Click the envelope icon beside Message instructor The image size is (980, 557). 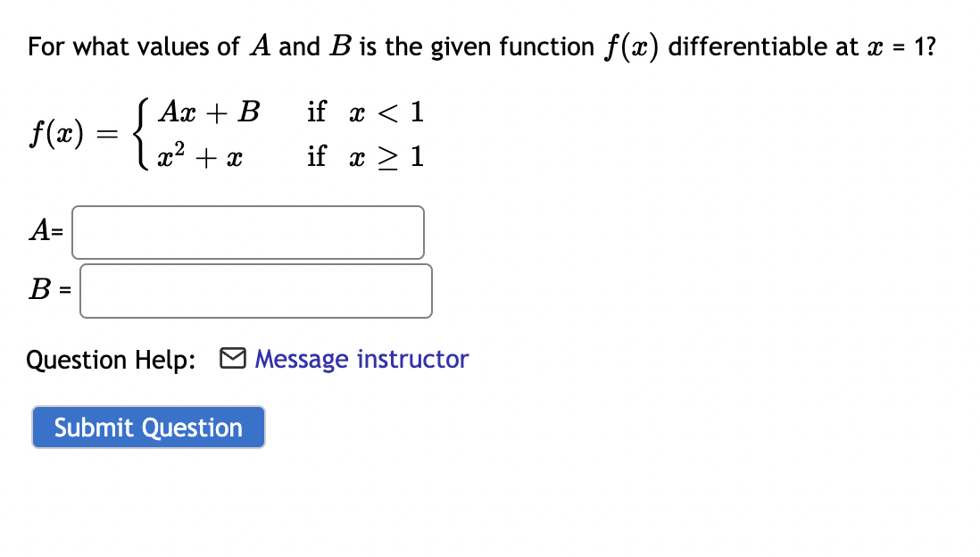click(233, 359)
